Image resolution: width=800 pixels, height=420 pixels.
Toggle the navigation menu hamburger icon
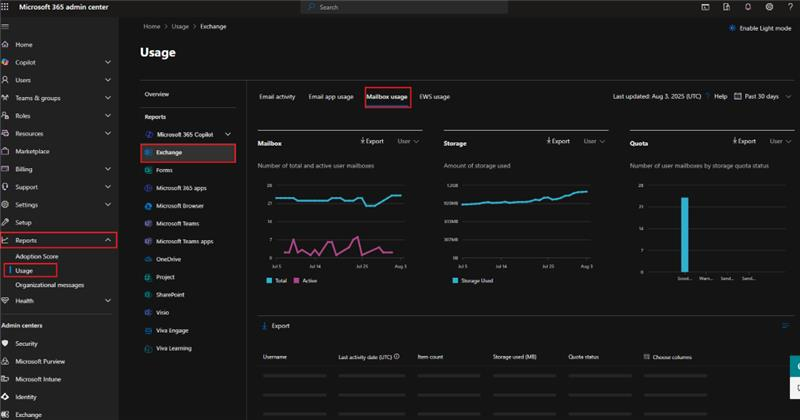[5, 27]
